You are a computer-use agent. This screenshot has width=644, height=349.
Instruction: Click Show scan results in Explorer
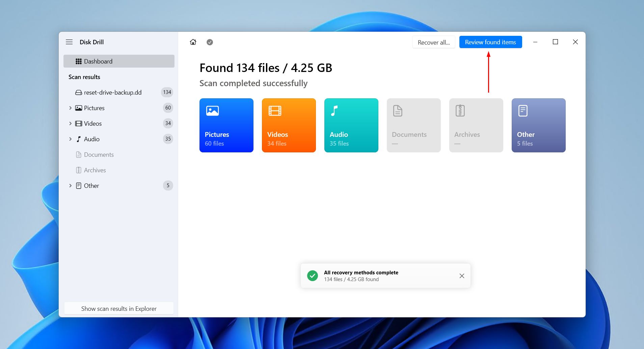(x=119, y=308)
